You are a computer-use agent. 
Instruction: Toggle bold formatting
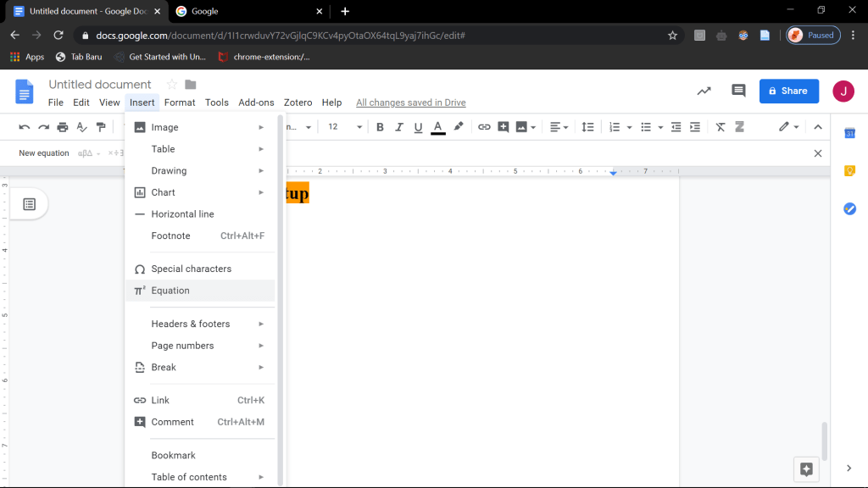tap(380, 127)
